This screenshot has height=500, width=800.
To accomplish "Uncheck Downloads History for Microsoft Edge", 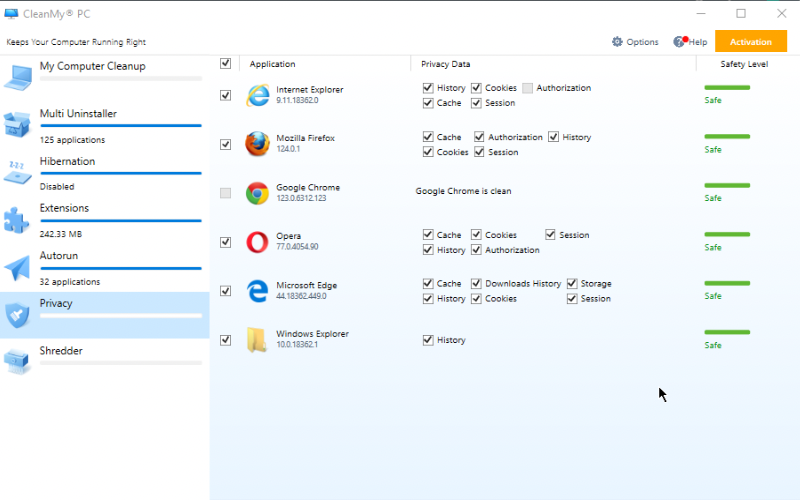I will tap(476, 283).
